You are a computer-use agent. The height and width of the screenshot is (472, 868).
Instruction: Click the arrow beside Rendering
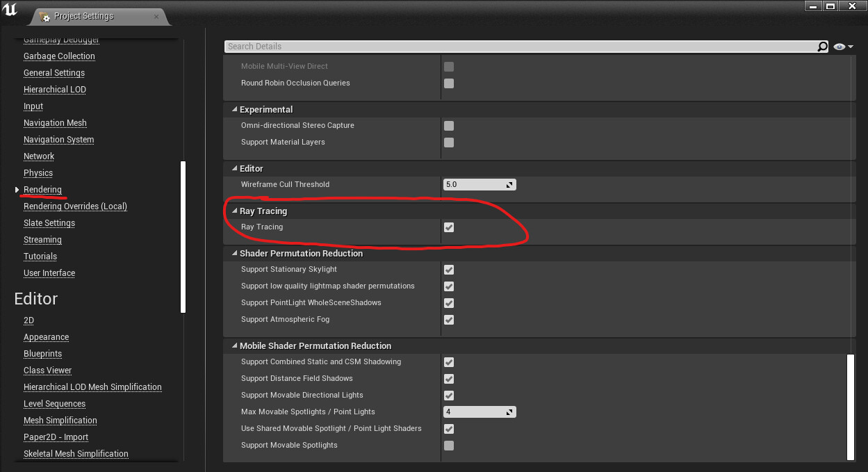(x=17, y=190)
